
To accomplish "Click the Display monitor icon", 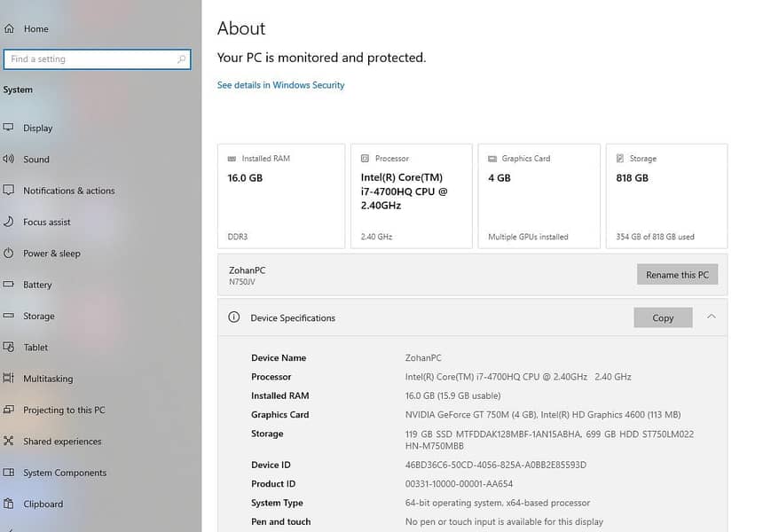I will coord(8,128).
